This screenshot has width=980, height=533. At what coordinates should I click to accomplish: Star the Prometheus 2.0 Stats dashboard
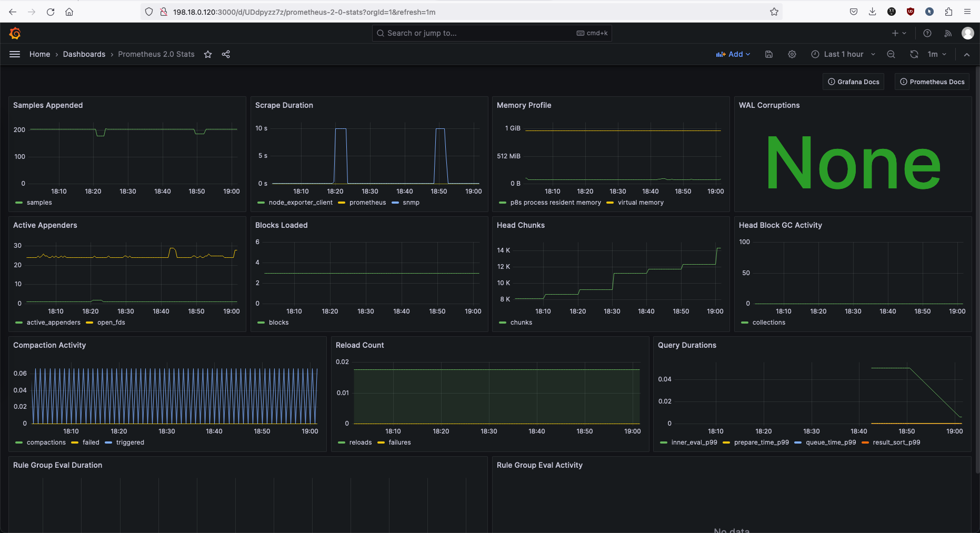point(208,54)
